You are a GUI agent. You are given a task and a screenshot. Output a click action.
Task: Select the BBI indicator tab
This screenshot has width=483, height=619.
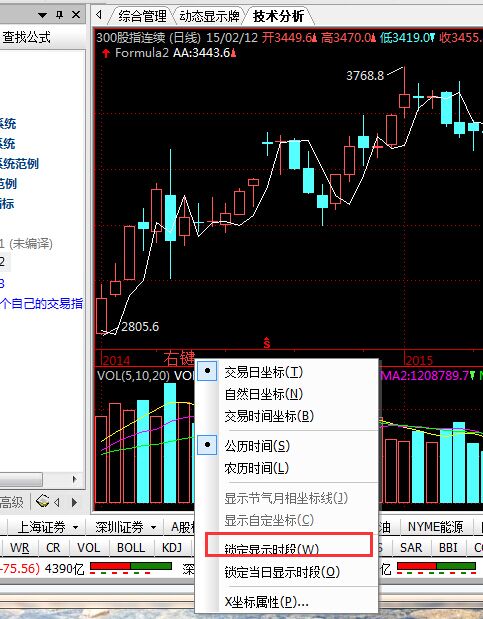tap(448, 548)
